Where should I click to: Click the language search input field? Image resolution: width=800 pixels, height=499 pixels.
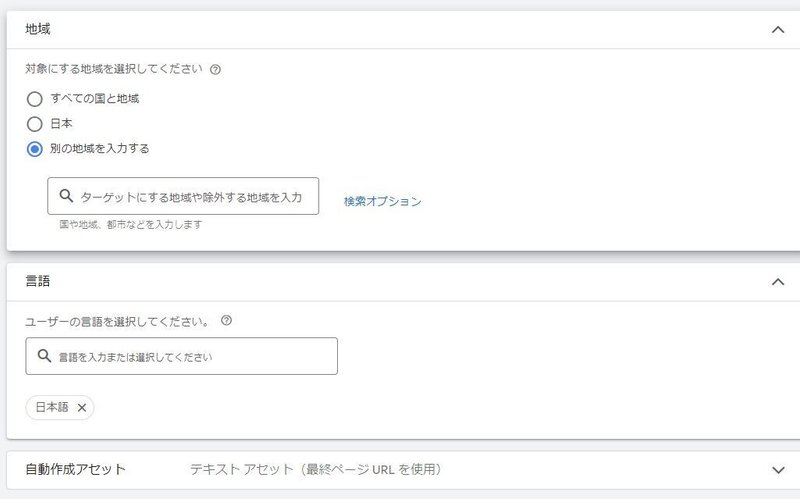190,356
